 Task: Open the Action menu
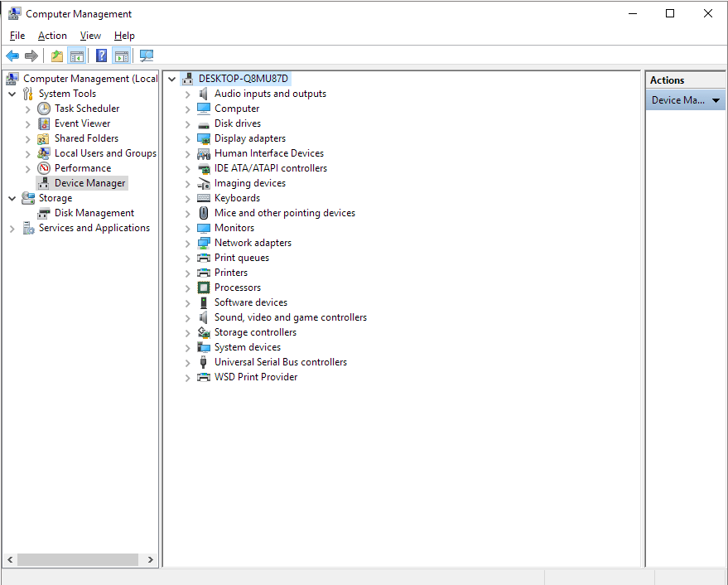point(52,36)
